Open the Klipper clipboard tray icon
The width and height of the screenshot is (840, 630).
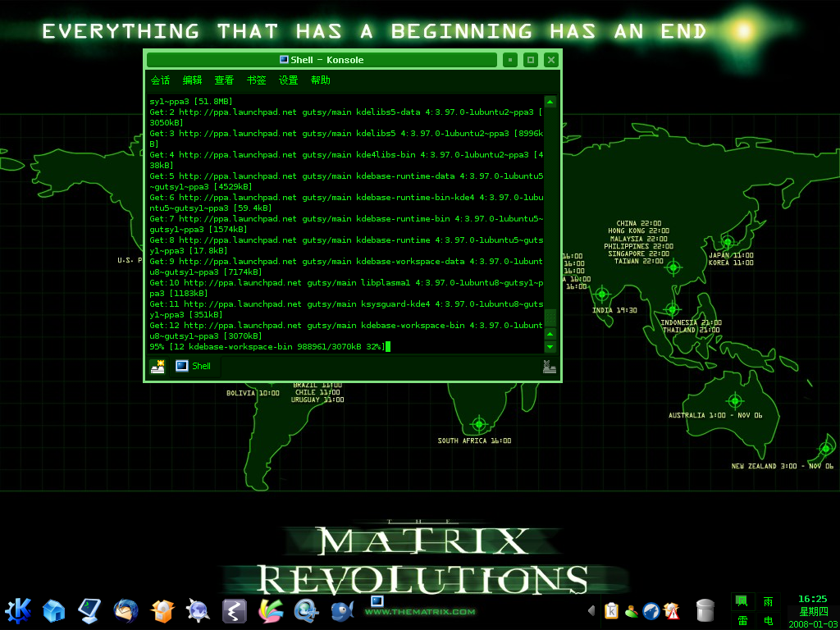point(611,610)
